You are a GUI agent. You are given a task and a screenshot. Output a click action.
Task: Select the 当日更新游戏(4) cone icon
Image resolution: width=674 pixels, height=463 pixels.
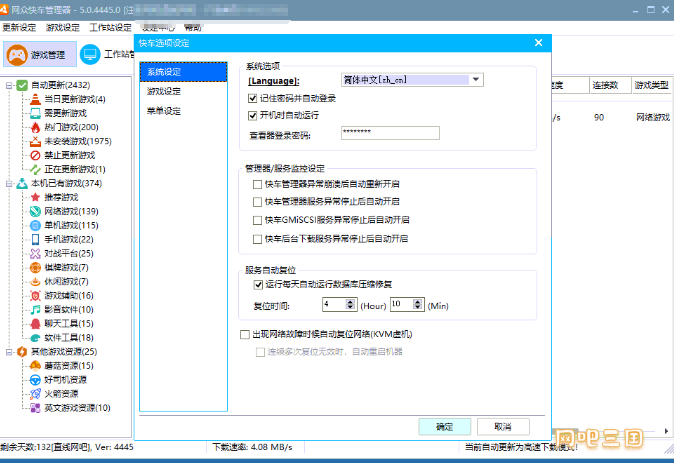(35, 99)
